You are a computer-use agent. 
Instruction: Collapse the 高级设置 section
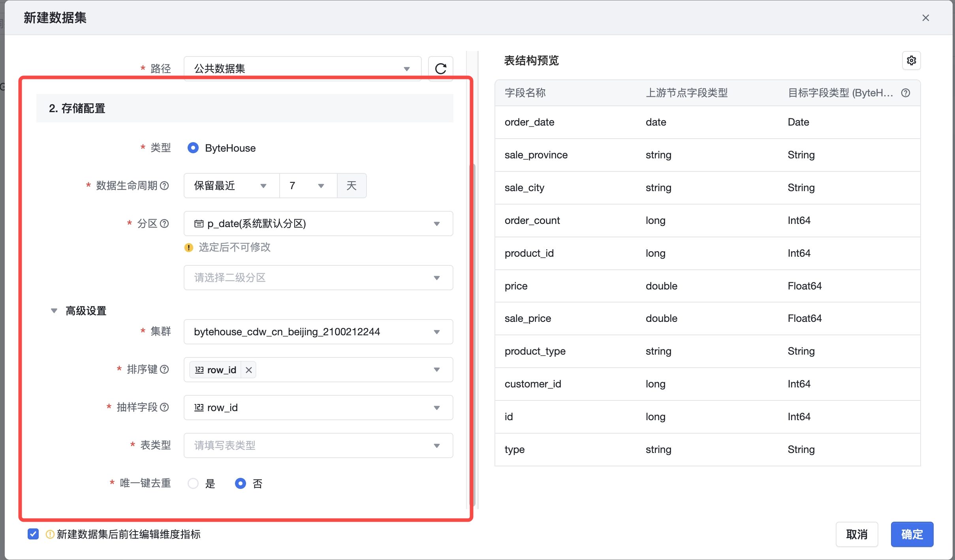54,311
